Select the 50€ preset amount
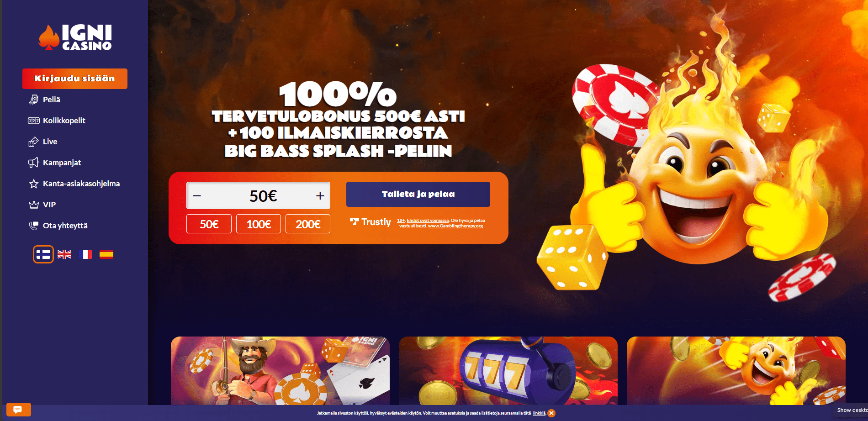This screenshot has width=868, height=421. pyautogui.click(x=209, y=224)
